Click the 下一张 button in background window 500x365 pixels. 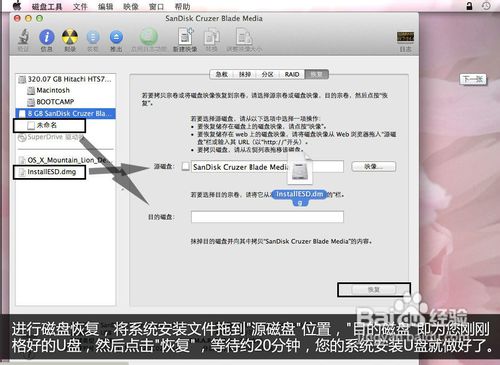[473, 79]
